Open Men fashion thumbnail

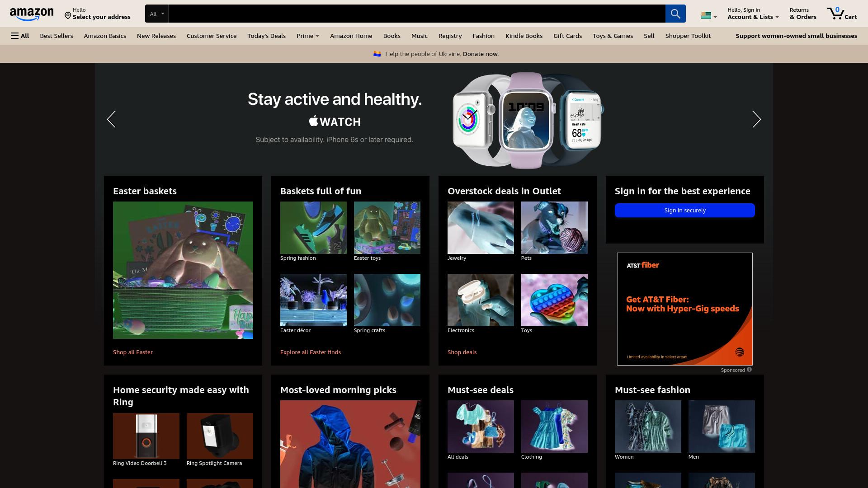(722, 427)
